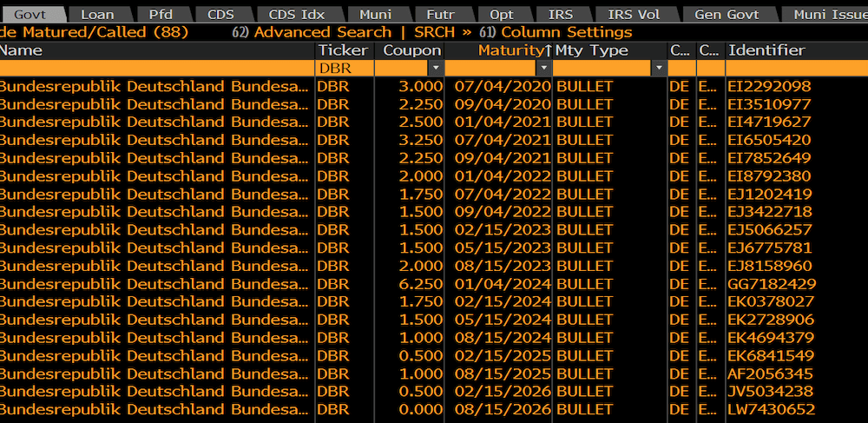The height and width of the screenshot is (423, 868).
Task: Select bond with identifier GG7182429
Action: pyautogui.click(x=772, y=284)
